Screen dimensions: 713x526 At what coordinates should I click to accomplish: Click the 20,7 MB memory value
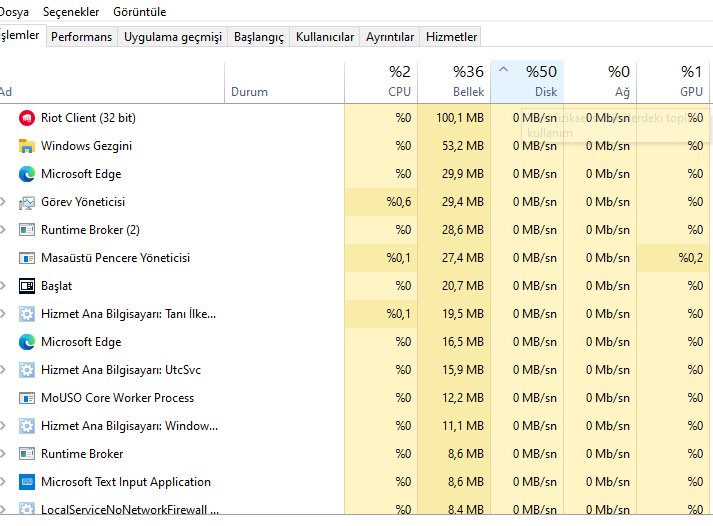pos(462,286)
